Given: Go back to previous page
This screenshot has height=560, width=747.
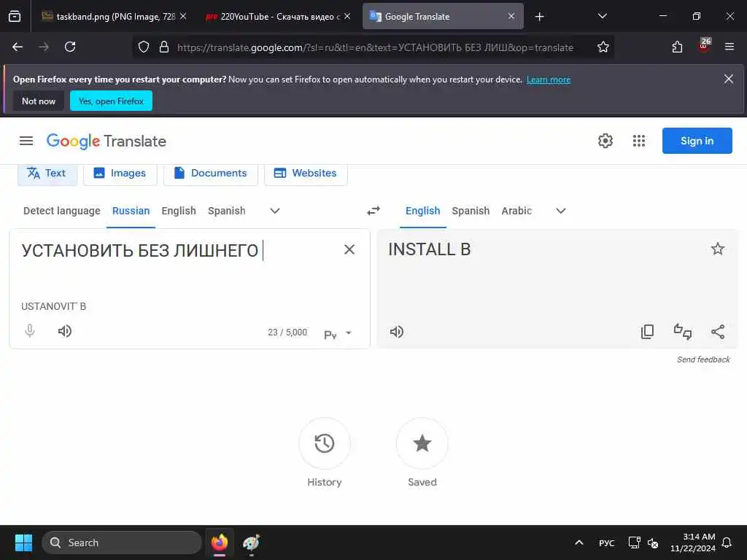Looking at the screenshot, I should point(18,47).
